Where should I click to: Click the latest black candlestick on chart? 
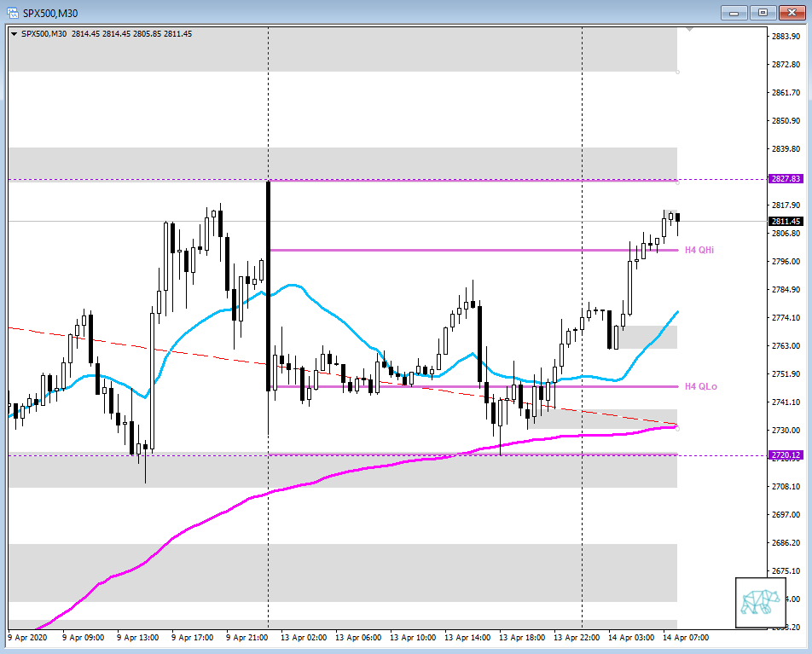pos(677,218)
